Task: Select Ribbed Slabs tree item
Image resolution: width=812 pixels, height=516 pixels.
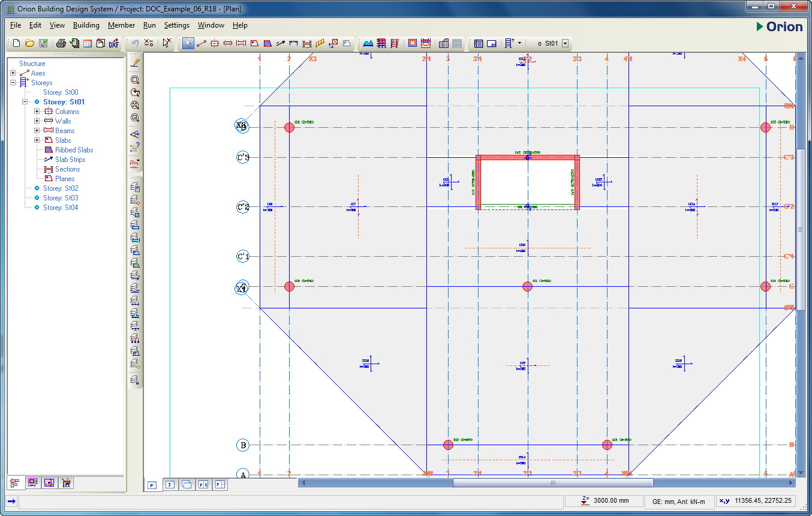Action: click(x=74, y=150)
